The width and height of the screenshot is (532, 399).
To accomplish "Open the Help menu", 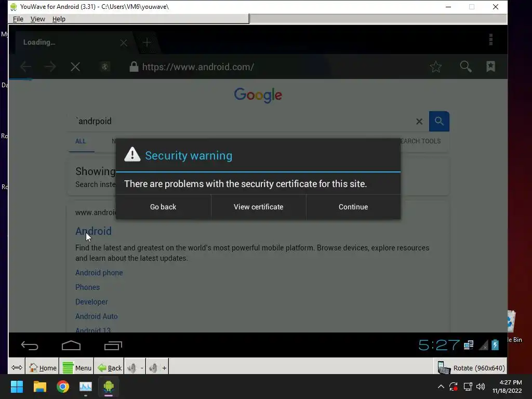I will (x=59, y=19).
